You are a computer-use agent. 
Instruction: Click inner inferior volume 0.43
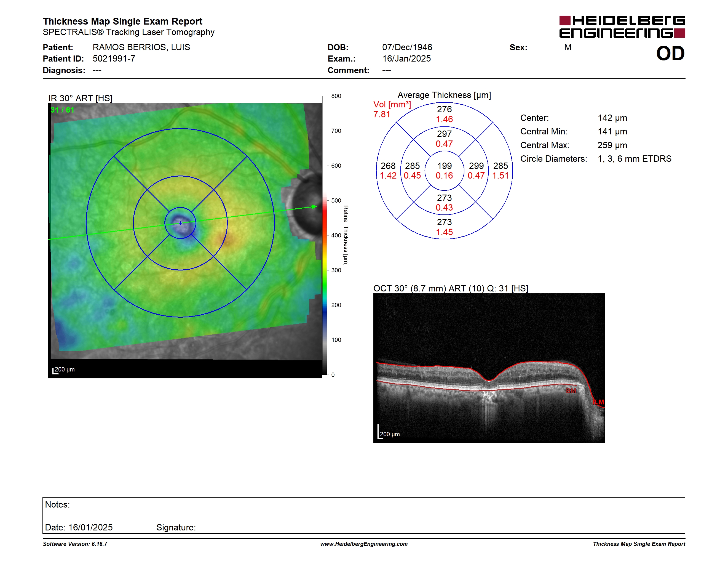(444, 208)
